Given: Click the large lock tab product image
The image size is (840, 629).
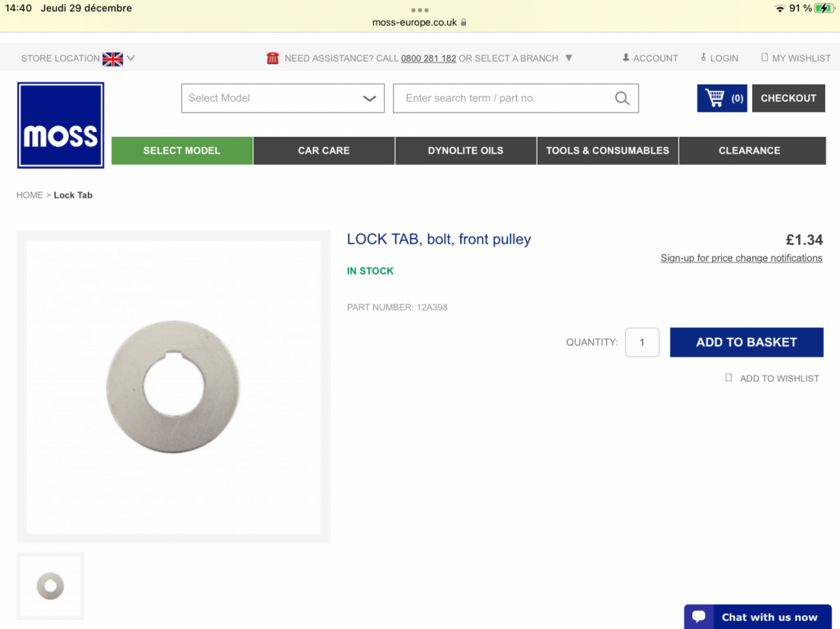Looking at the screenshot, I should (173, 387).
